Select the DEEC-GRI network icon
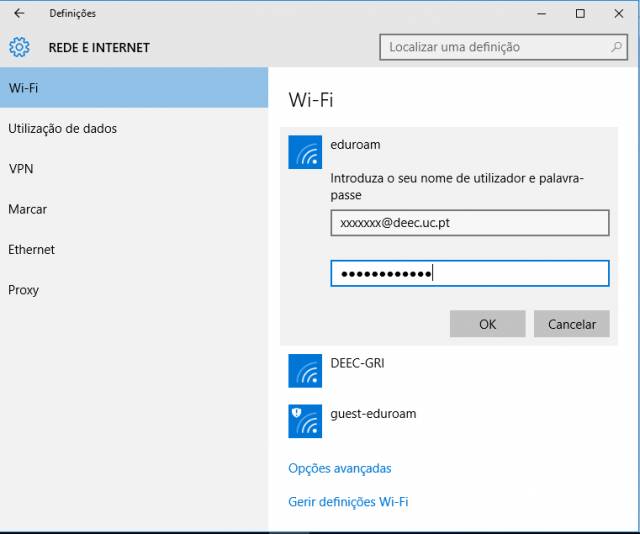This screenshot has height=534, width=640. coord(305,371)
